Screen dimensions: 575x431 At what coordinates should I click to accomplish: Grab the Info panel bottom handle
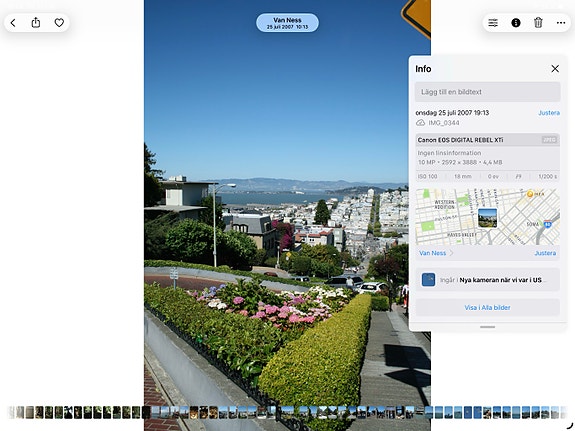[487, 327]
